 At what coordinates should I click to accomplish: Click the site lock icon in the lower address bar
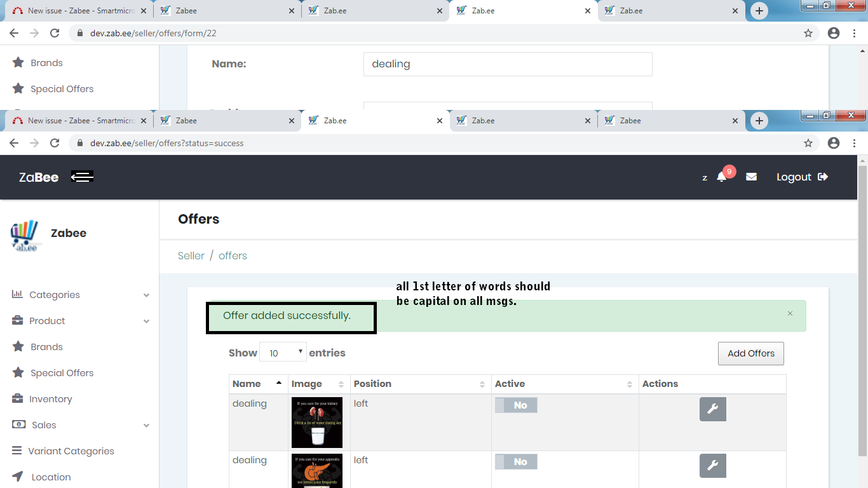click(x=80, y=143)
